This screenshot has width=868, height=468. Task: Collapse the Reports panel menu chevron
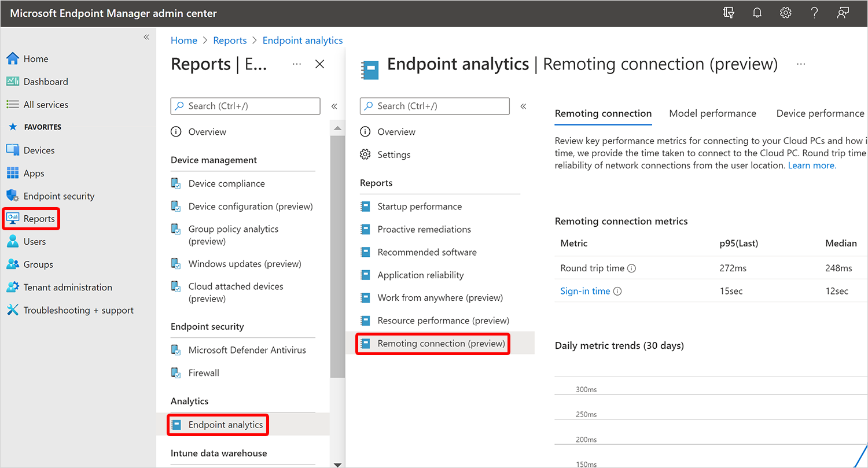[334, 106]
